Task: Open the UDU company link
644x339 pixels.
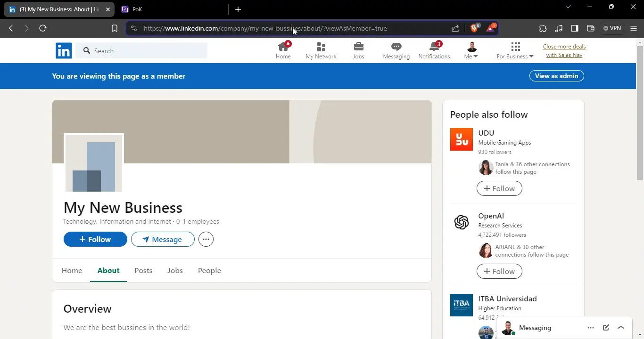Action: coord(486,133)
